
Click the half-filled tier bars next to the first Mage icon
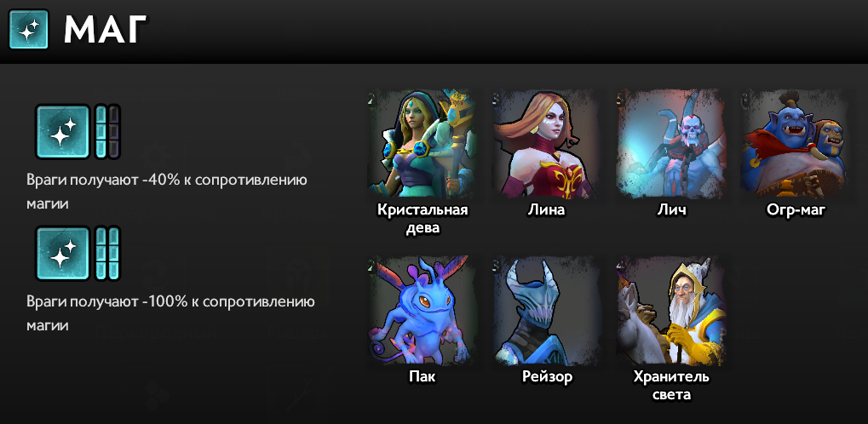(x=106, y=132)
